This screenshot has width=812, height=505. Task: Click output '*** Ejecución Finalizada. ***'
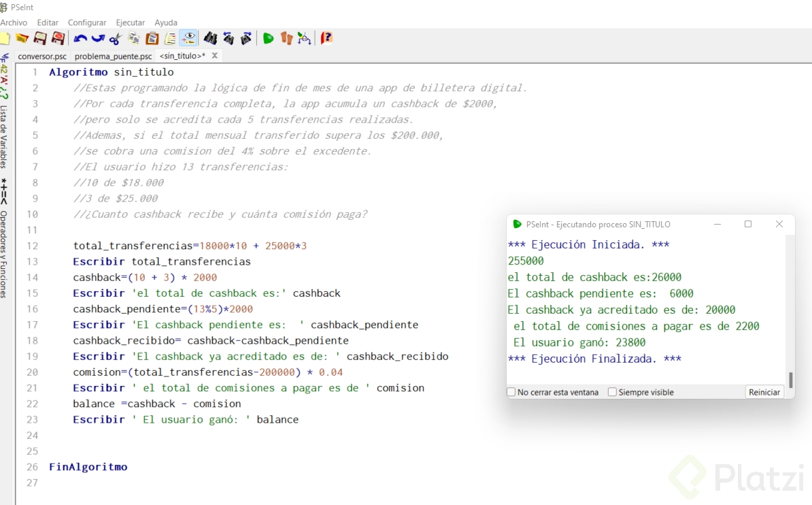594,359
